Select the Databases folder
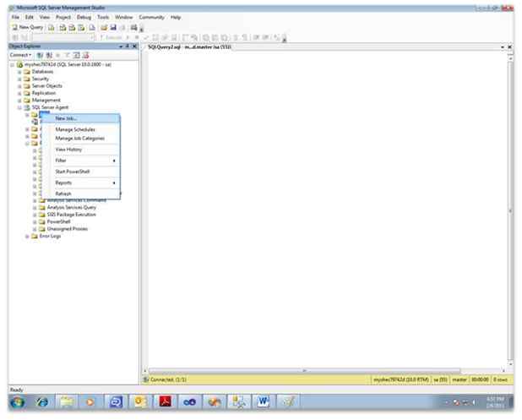The image size is (522, 420). pos(39,72)
